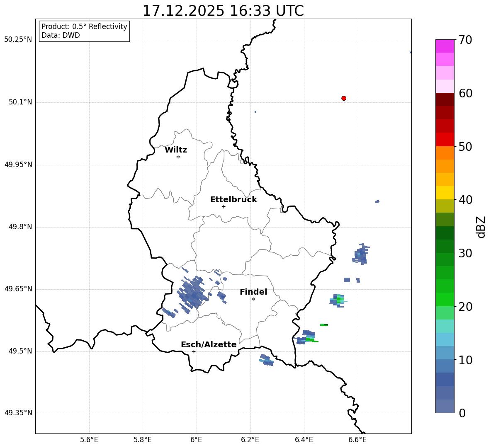
Task: Click the magenta top band of the colorbar
Action: tap(445, 46)
